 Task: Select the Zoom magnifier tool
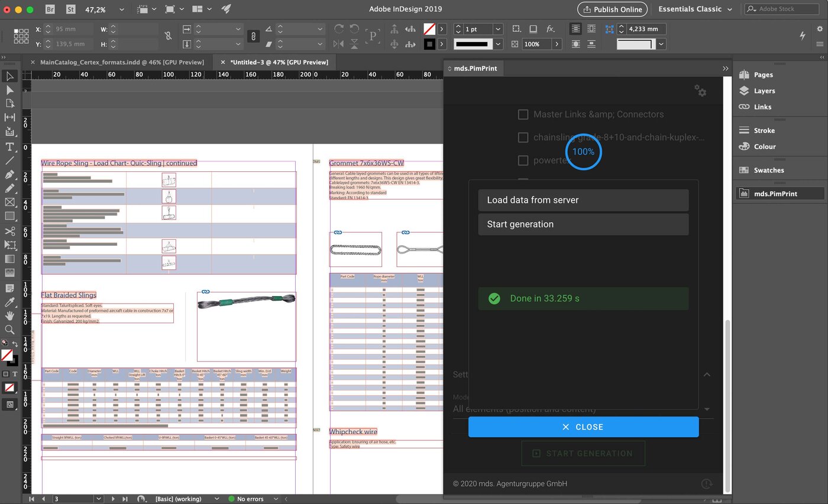pos(9,330)
